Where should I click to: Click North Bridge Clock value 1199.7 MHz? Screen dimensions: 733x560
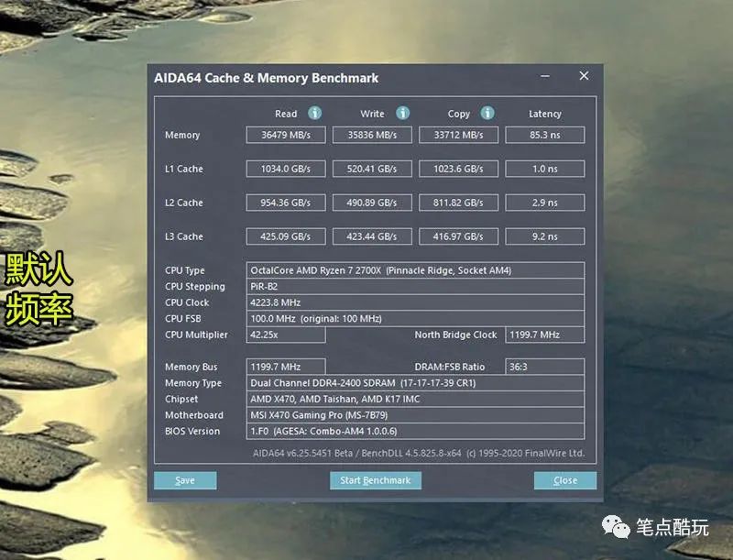[x=545, y=335]
